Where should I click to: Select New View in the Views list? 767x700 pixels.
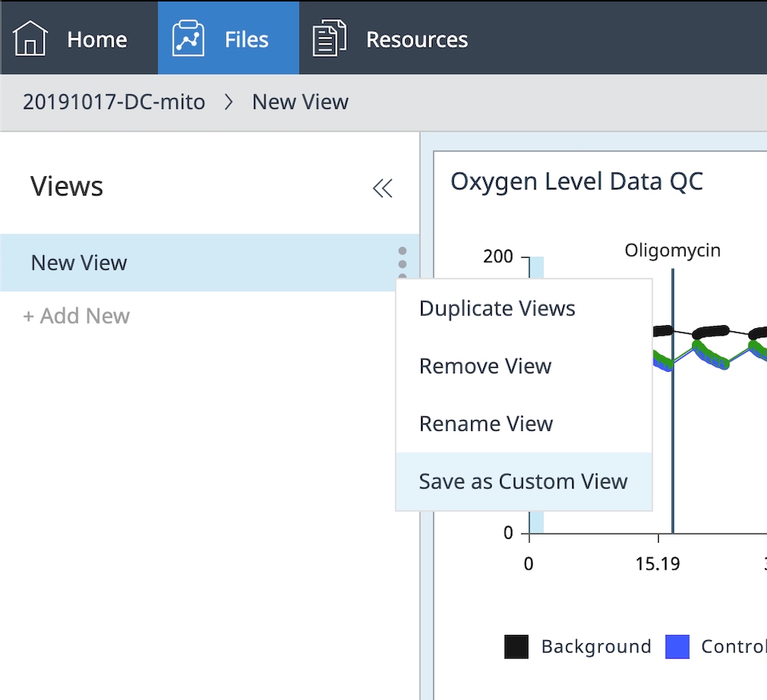point(79,263)
